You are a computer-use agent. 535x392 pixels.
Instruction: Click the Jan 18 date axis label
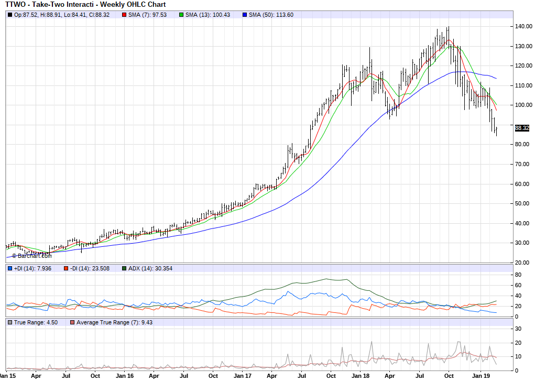coord(361,376)
